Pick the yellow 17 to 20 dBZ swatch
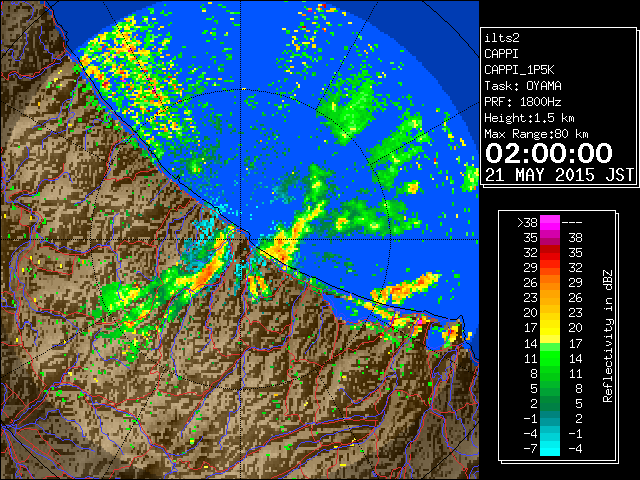Screen dimensions: 640x480 pyautogui.click(x=550, y=328)
